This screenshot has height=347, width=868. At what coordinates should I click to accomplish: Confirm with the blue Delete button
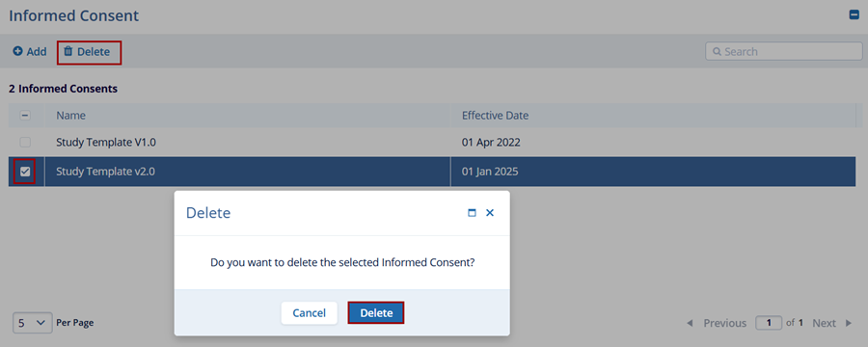tap(376, 313)
